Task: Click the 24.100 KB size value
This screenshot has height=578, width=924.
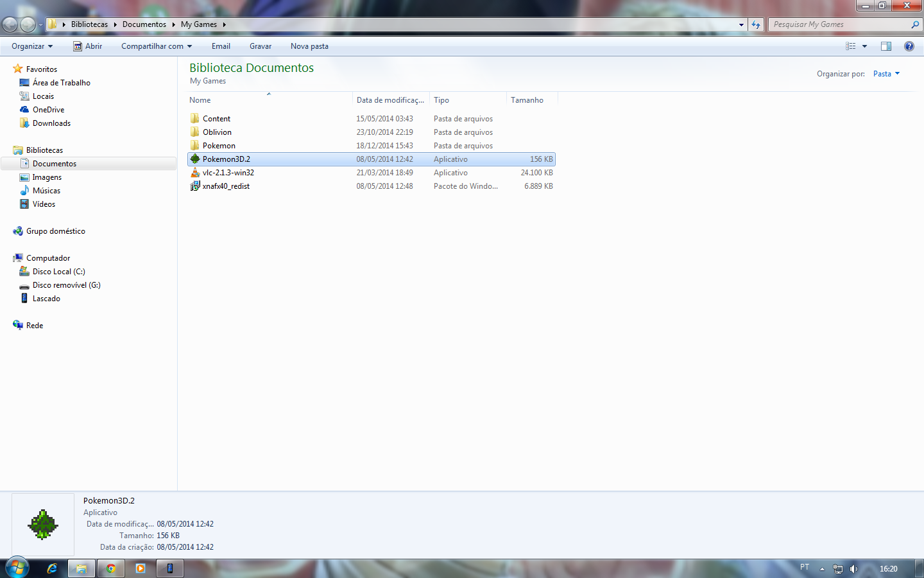Action: (536, 173)
